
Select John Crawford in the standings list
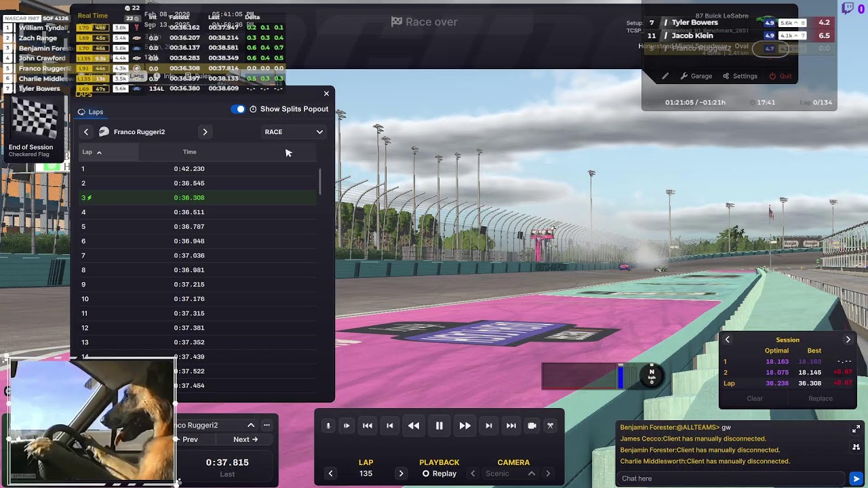coord(42,58)
